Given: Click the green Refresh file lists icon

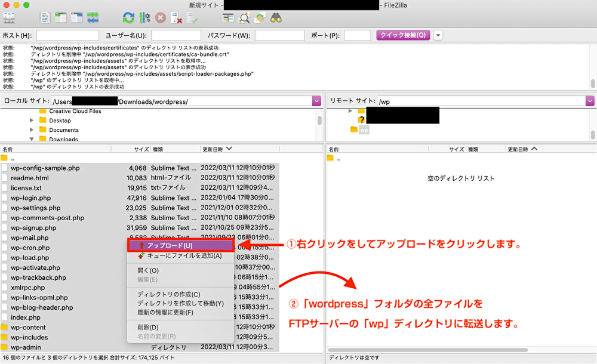Looking at the screenshot, I should (128, 18).
